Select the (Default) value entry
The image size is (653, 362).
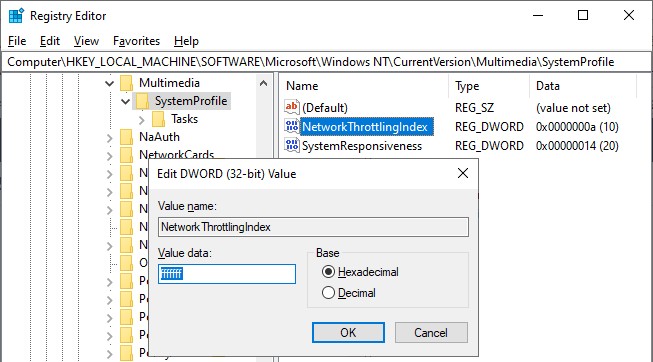coord(324,107)
